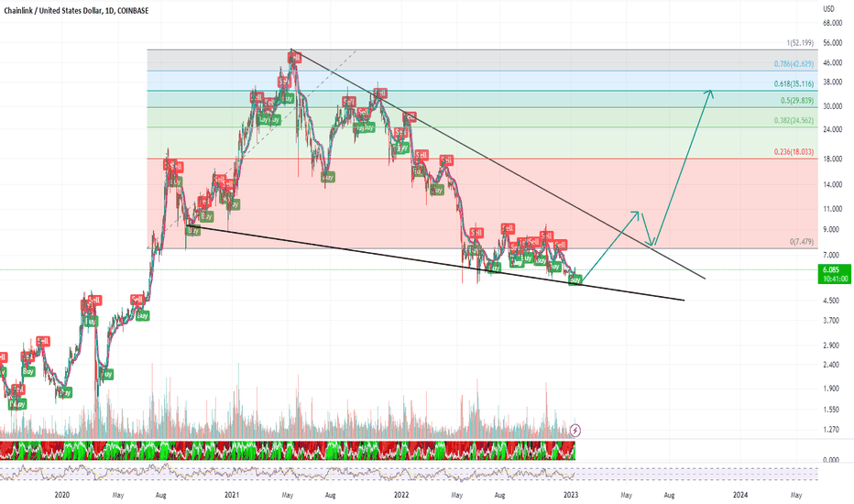This screenshot has height=504, width=854.
Task: Click the 9.000 price axis label
Action: point(831,229)
